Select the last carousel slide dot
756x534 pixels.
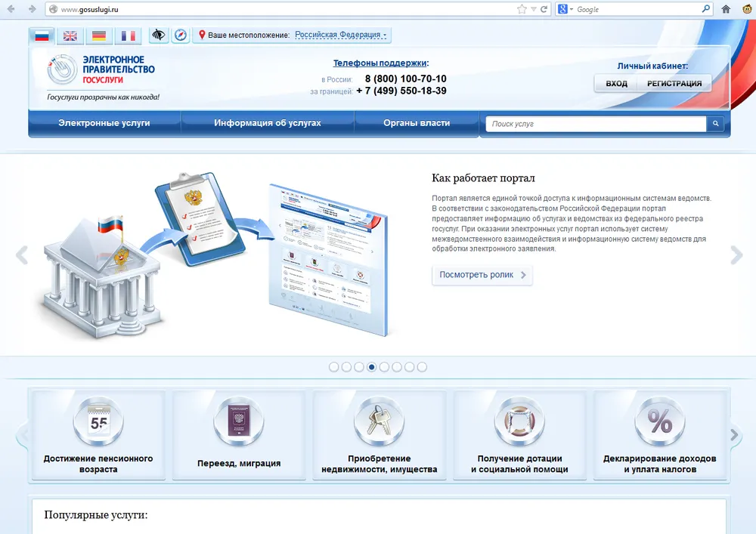pyautogui.click(x=422, y=367)
